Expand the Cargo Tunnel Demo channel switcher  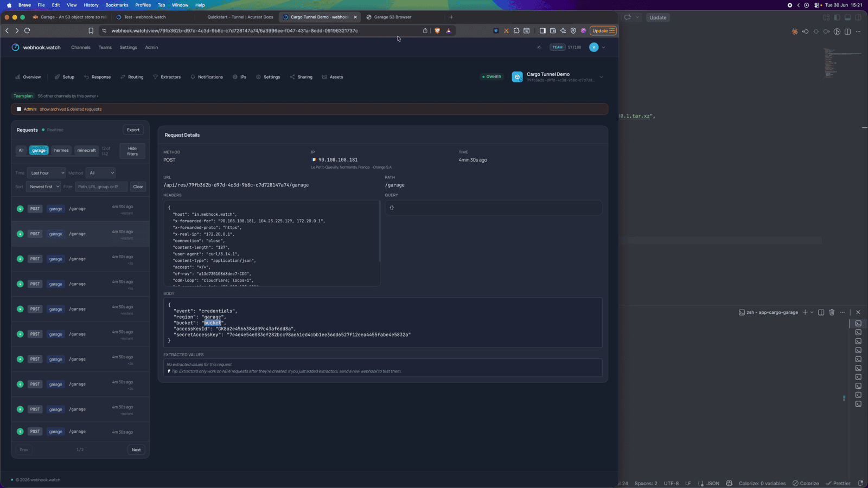tap(601, 77)
